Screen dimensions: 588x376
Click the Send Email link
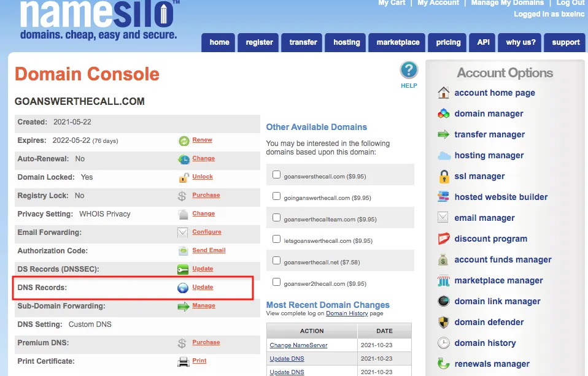pos(209,250)
